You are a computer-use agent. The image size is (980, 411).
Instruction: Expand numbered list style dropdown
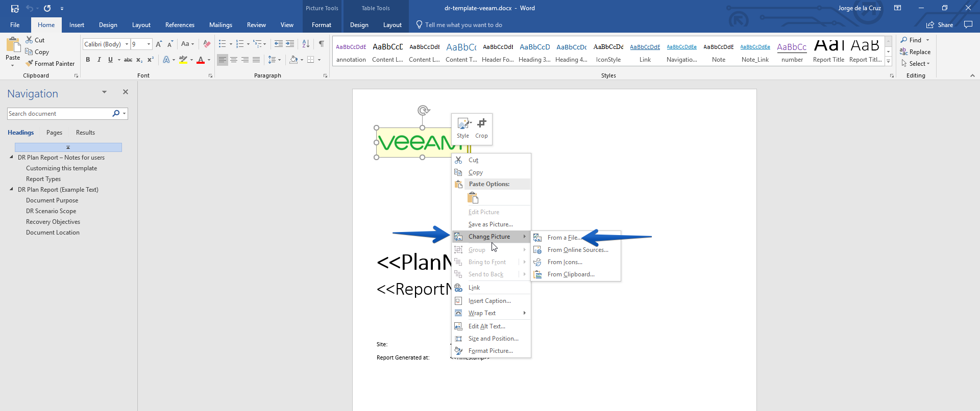249,44
